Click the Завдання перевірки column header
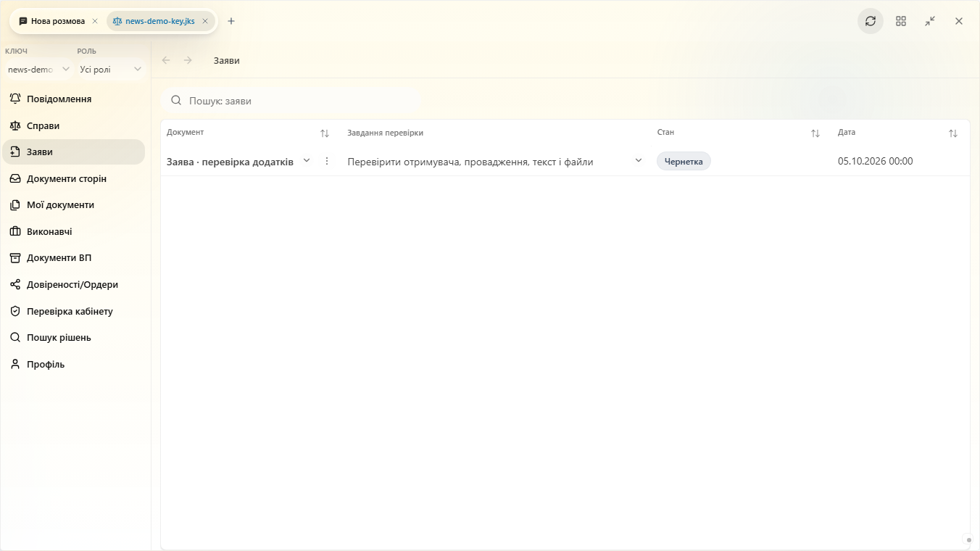Image resolution: width=980 pixels, height=551 pixels. (386, 133)
